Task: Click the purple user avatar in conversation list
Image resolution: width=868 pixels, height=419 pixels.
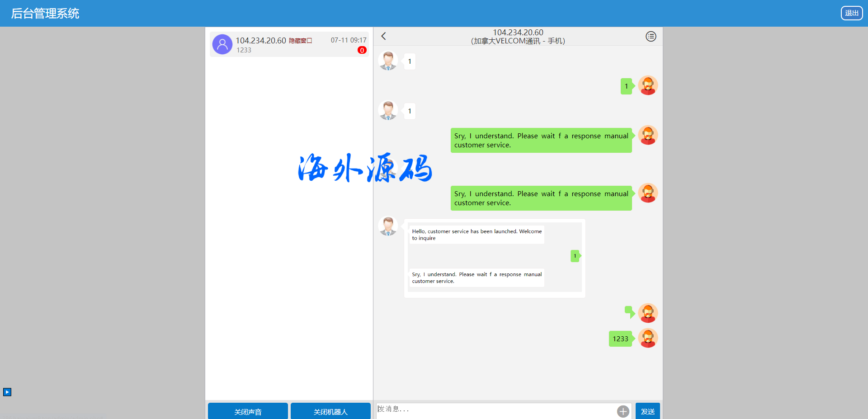Action: (222, 44)
